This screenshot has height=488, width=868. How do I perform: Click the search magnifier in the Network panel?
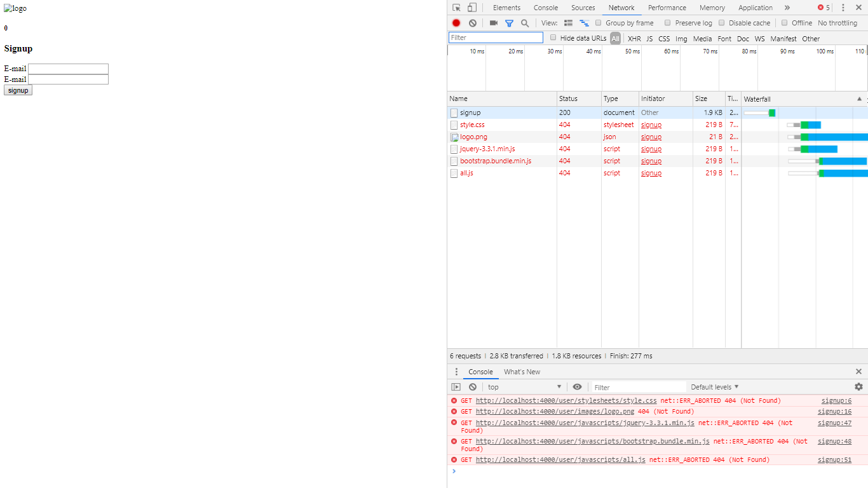coord(524,22)
